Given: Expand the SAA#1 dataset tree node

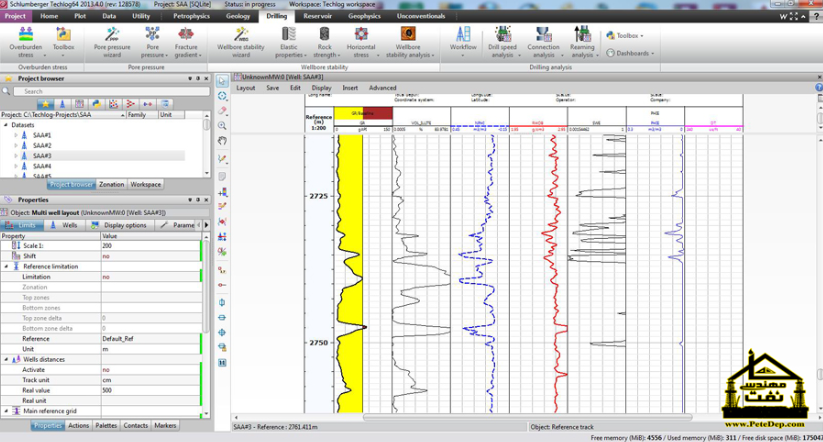Looking at the screenshot, I should pos(16,135).
